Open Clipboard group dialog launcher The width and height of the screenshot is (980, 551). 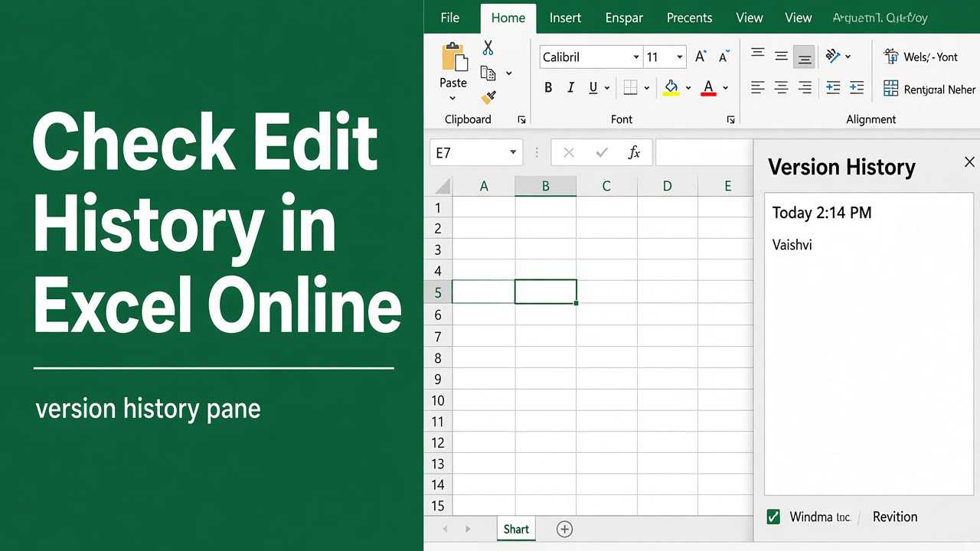521,119
